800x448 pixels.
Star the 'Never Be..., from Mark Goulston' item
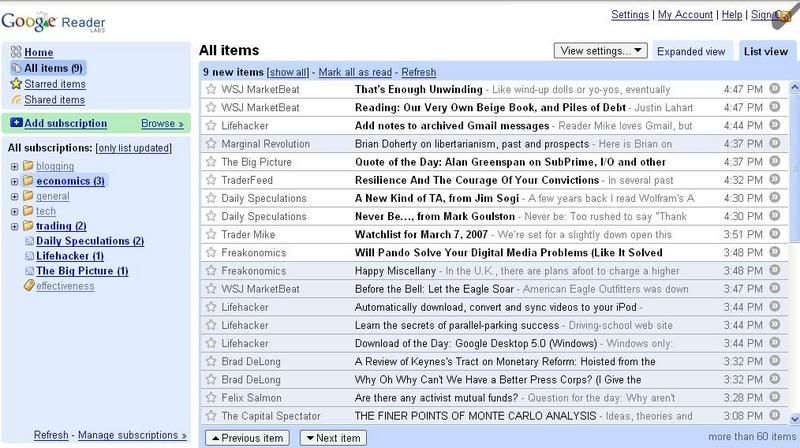[211, 216]
